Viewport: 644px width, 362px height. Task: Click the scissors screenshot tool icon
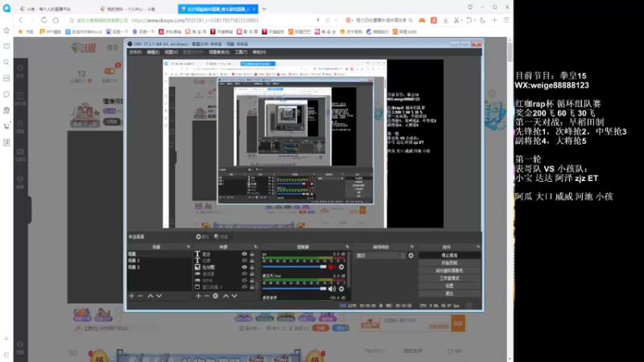[456, 20]
